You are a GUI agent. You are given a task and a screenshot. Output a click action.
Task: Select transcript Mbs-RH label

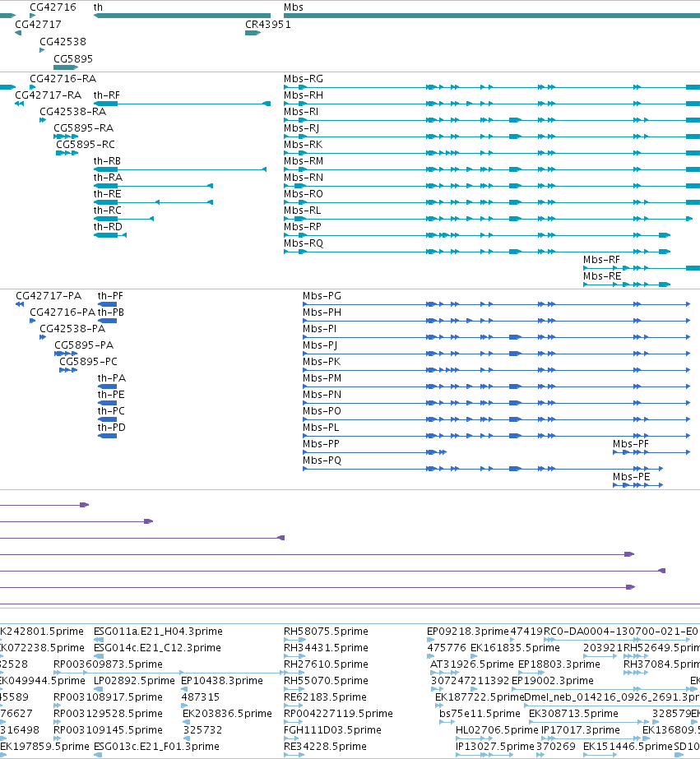point(304,95)
